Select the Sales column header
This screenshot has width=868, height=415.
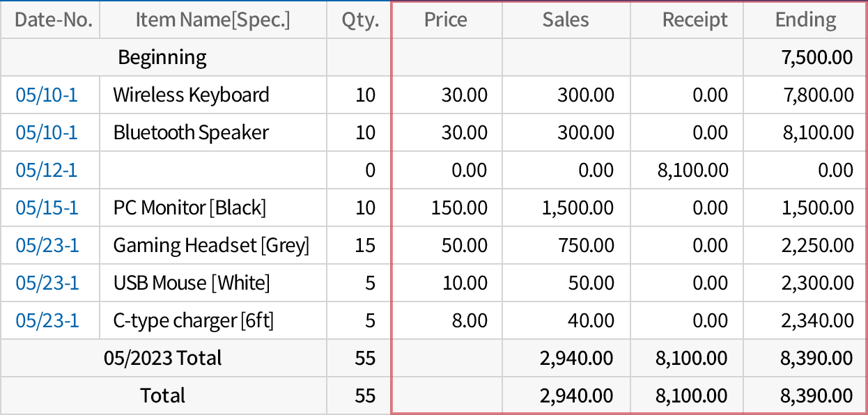click(566, 19)
